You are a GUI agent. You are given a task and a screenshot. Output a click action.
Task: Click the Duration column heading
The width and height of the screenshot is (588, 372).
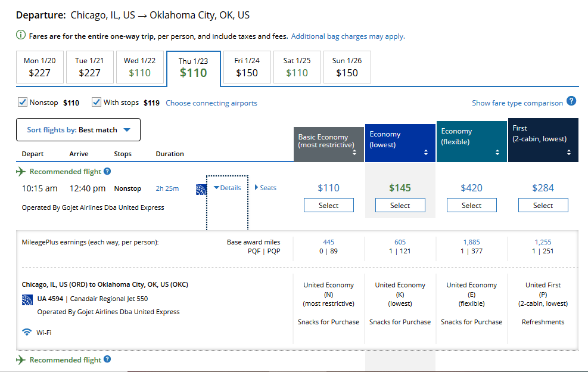(170, 154)
